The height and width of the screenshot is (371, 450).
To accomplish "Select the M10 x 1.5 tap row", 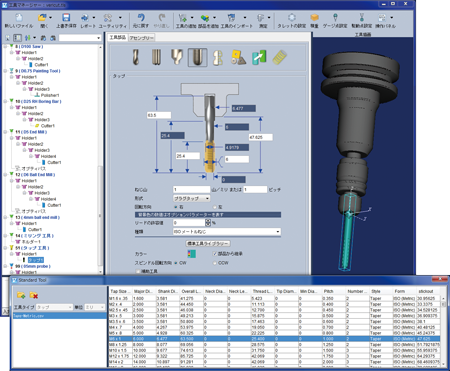I will pyautogui.click(x=275, y=350).
